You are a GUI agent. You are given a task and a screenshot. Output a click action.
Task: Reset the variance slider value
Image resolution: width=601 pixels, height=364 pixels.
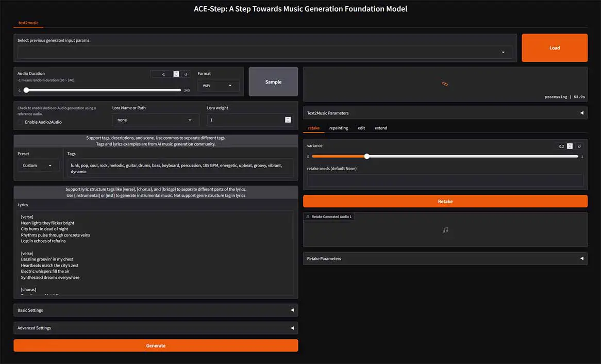pos(579,146)
